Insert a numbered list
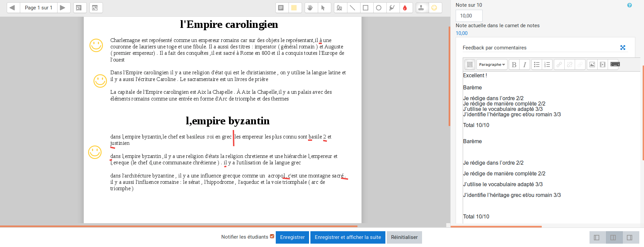Screen dimensions: 644x247 (547, 65)
